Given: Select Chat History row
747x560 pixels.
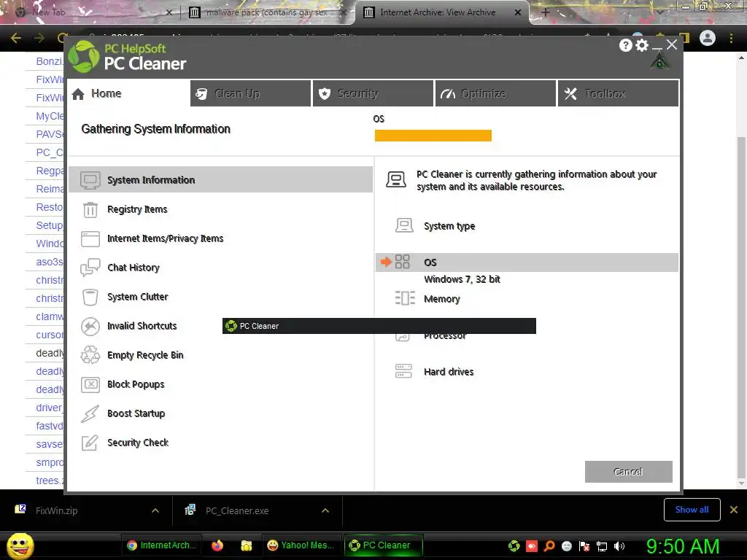Looking at the screenshot, I should click(220, 268).
